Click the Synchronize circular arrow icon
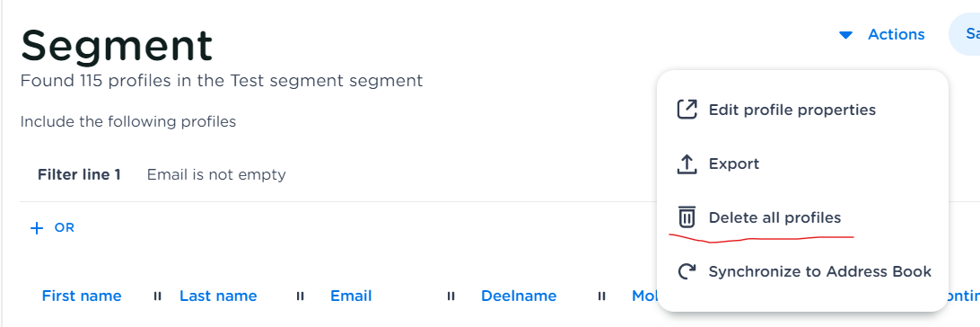The width and height of the screenshot is (980, 327). tap(687, 271)
